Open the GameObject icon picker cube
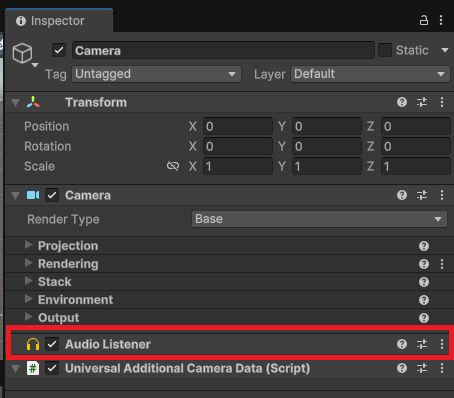Image resolution: width=454 pixels, height=398 pixels. (x=23, y=53)
